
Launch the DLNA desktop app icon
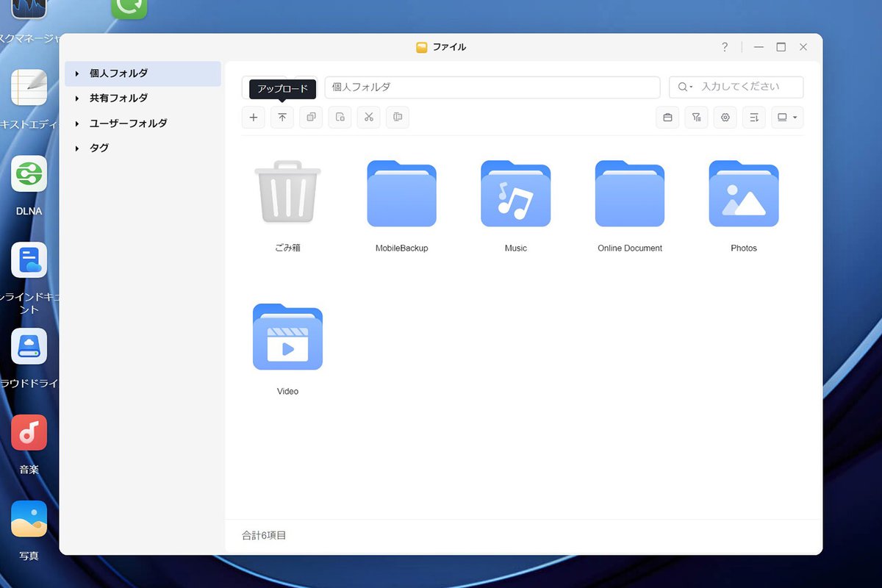29,174
